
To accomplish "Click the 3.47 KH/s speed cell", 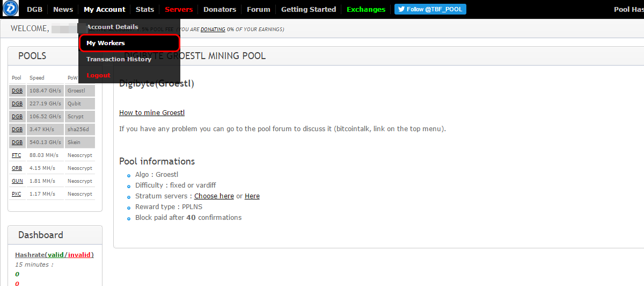I will point(46,130).
